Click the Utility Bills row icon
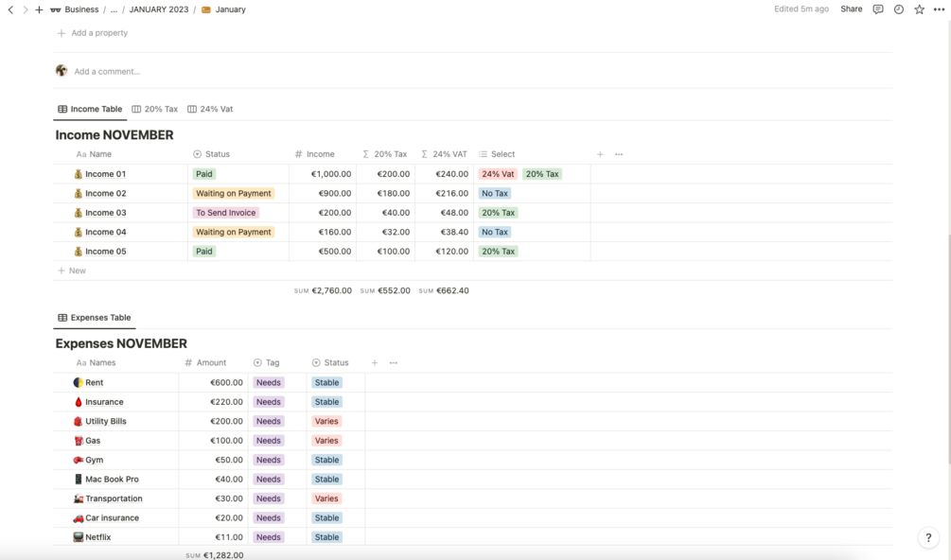Screen dimensions: 951x560 tap(79, 421)
